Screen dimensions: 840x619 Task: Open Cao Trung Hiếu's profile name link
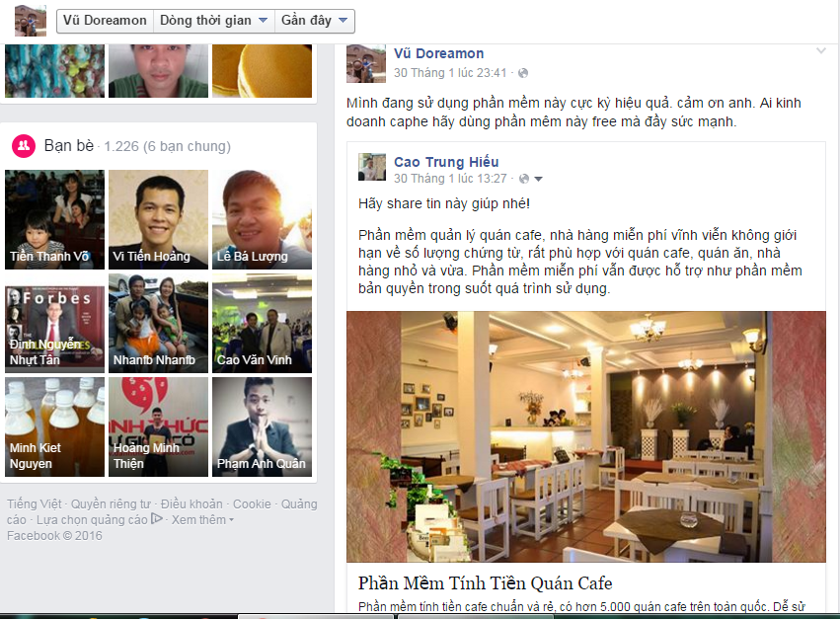[446, 162]
